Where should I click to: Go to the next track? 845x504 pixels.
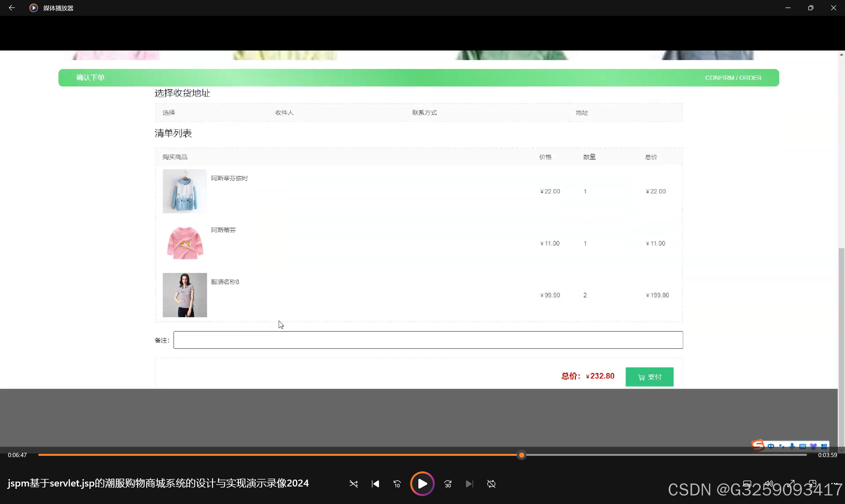click(x=469, y=484)
